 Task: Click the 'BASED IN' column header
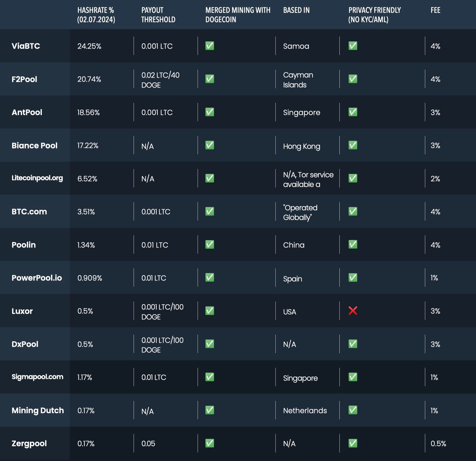coord(296,10)
